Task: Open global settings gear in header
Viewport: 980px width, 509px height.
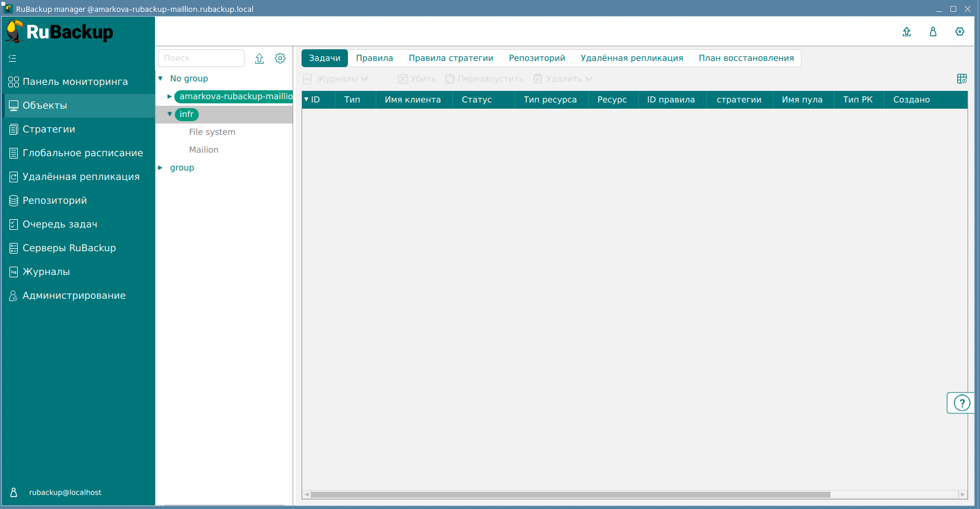Action: tap(960, 32)
